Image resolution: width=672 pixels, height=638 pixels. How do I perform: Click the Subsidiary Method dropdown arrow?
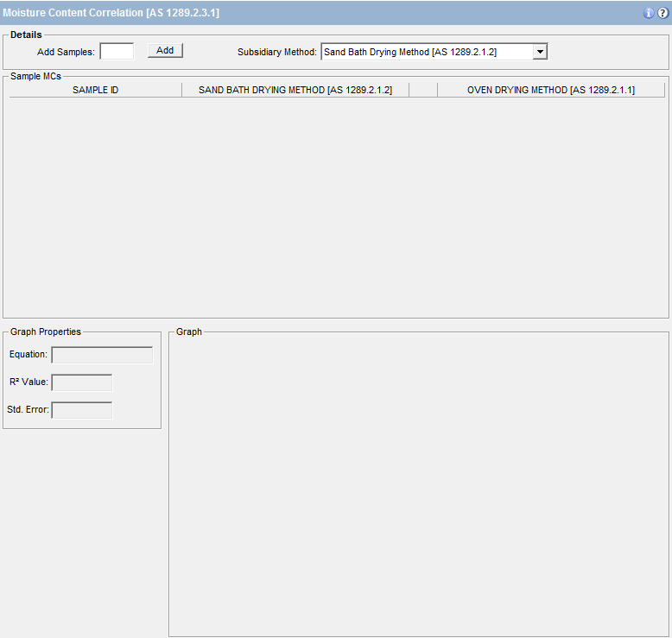click(x=540, y=52)
